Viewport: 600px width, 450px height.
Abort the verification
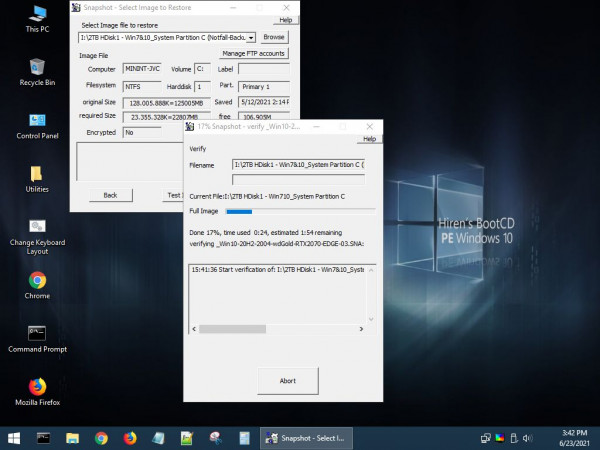click(x=288, y=381)
